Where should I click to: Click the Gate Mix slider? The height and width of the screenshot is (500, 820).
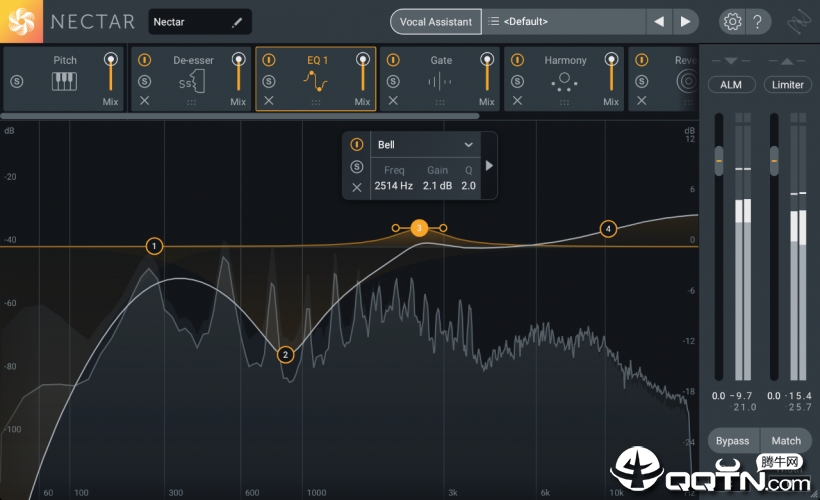click(487, 72)
